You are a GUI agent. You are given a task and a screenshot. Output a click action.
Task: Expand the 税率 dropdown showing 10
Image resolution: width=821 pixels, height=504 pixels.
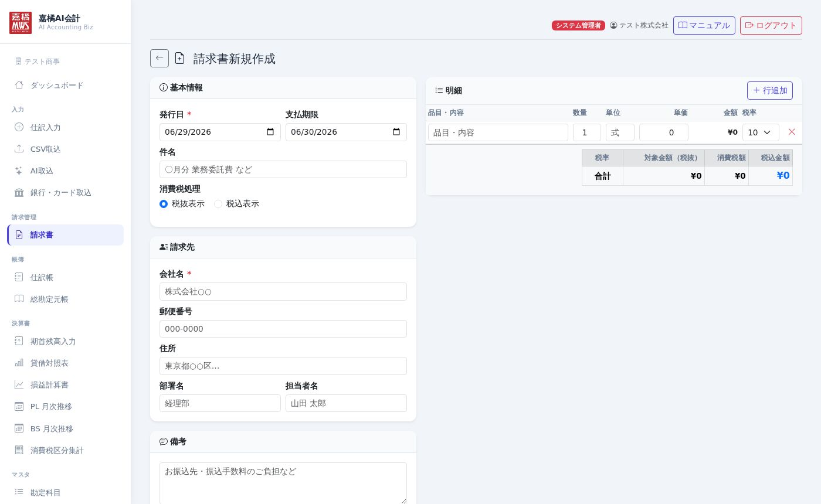pos(761,132)
